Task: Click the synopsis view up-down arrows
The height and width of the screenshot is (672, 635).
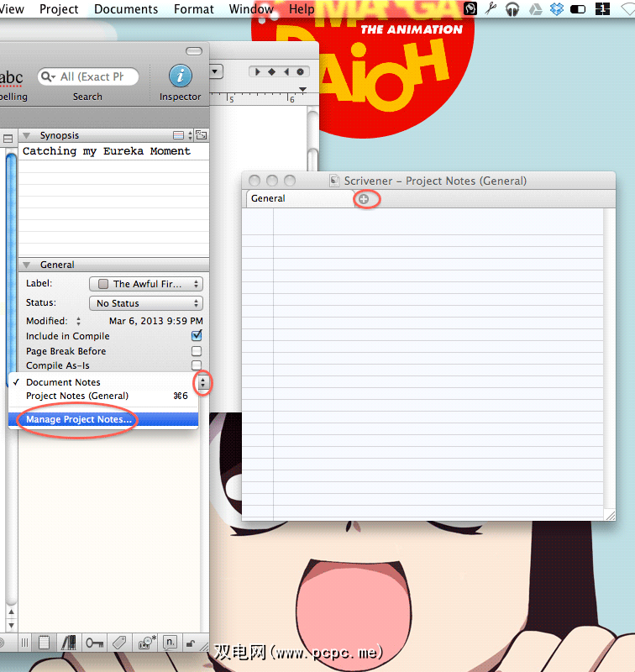Action: tap(190, 135)
